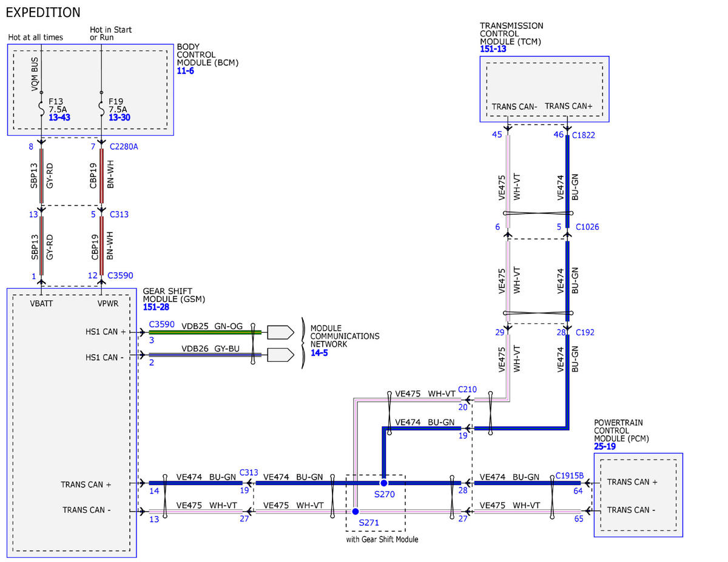Follow the 25-19 Powertrain Control Module link
Image resolution: width=728 pixels, height=562 pixels.
coord(605,446)
